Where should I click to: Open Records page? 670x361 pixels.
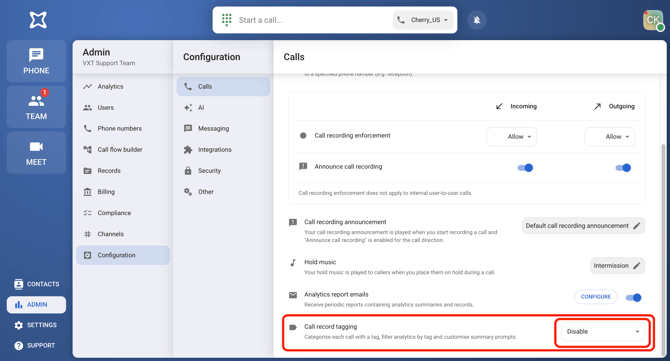(x=123, y=171)
